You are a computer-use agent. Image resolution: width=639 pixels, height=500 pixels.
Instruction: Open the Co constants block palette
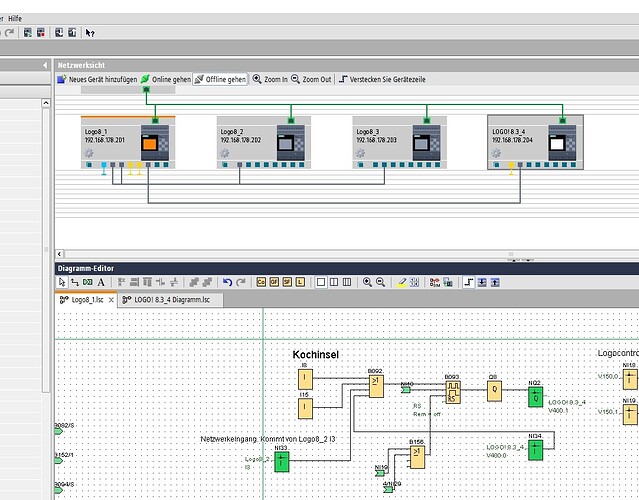261,282
